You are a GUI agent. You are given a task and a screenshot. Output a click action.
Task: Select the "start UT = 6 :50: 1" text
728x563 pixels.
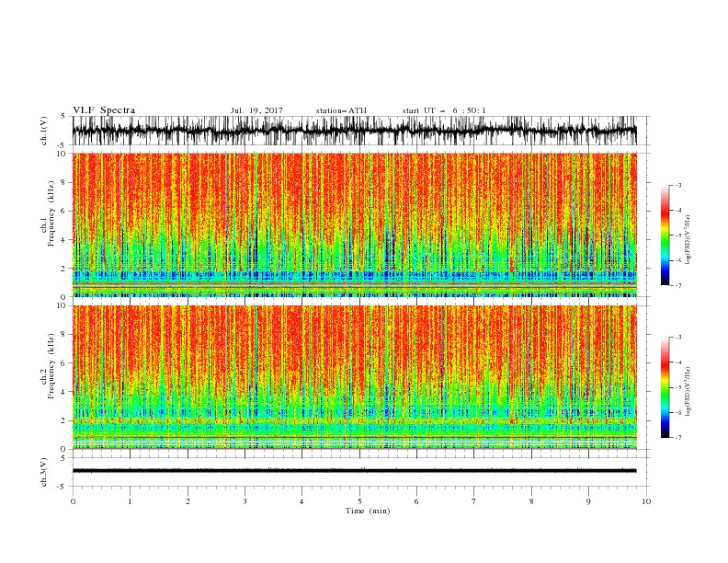[x=444, y=110]
